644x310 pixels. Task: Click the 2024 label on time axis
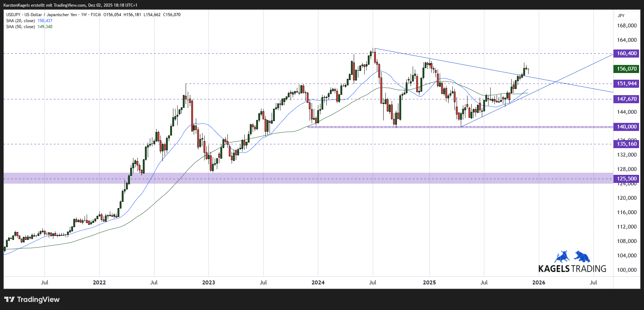[x=318, y=283]
